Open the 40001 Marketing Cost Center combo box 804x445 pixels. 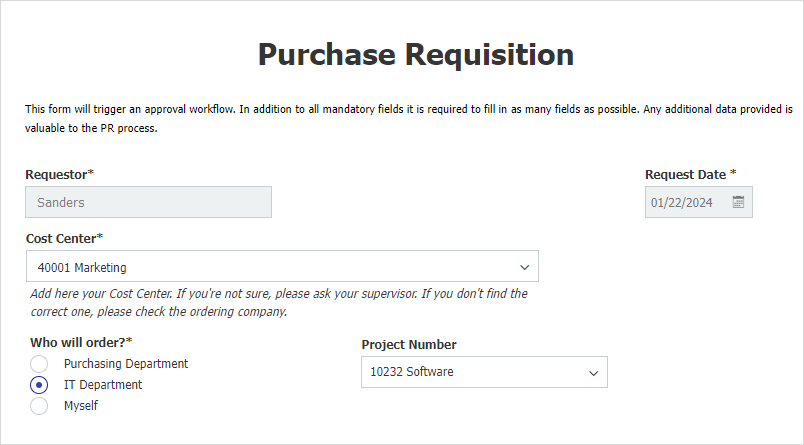(x=270, y=267)
